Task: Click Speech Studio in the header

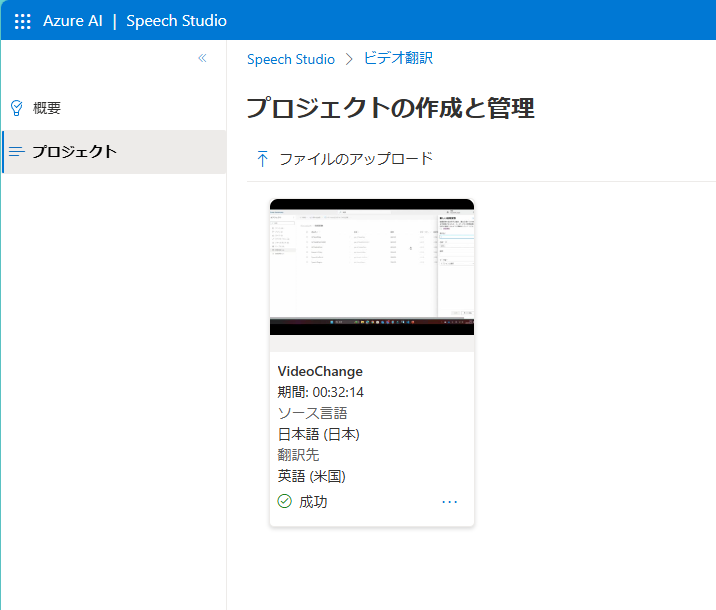Action: point(176,21)
